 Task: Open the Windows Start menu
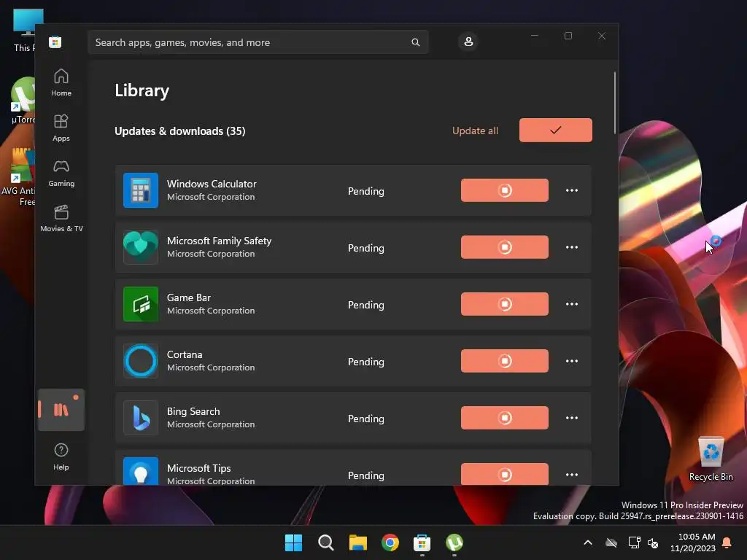click(293, 542)
